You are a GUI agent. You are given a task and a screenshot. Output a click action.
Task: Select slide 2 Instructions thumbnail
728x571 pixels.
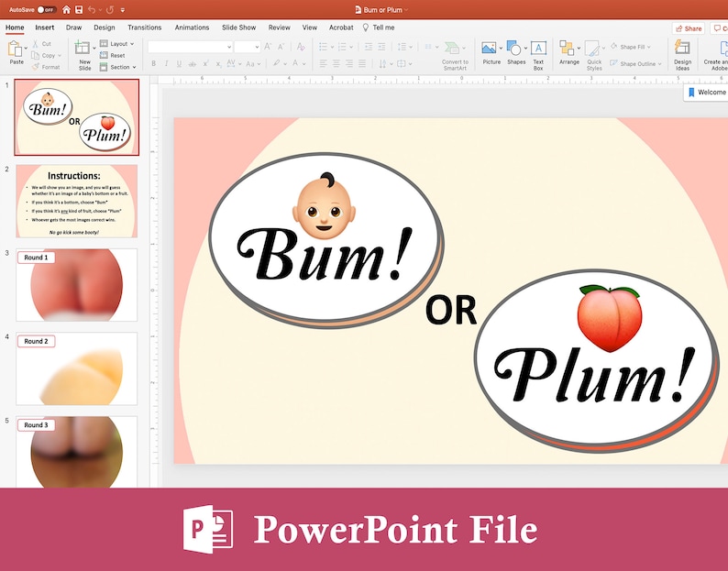pos(77,201)
